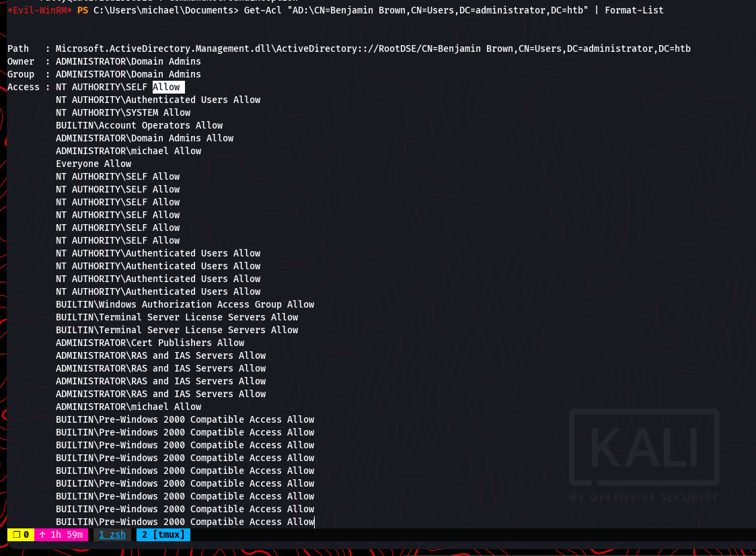The width and height of the screenshot is (756, 556).
Task: Click the highlighted Allow text
Action: coord(167,87)
